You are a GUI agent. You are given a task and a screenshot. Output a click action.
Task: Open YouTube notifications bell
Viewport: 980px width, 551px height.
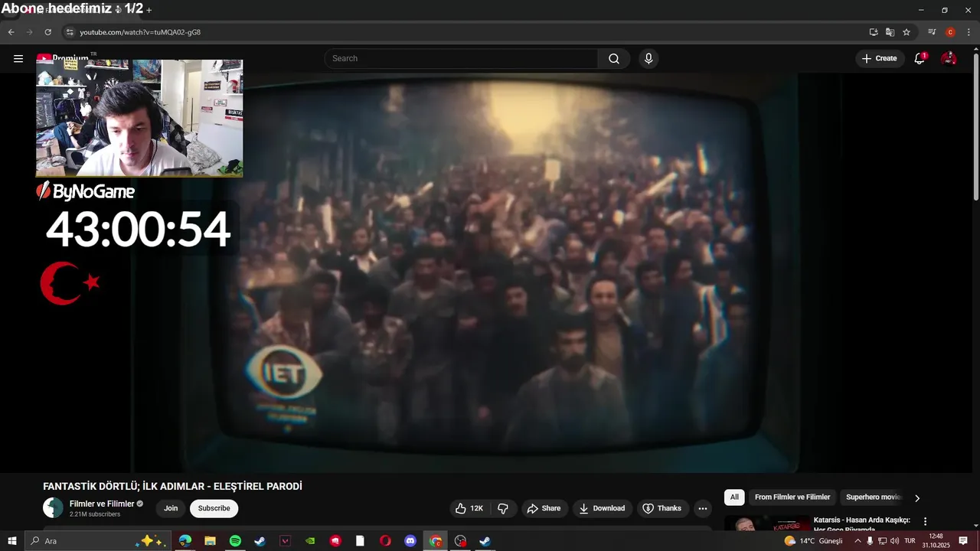[x=920, y=59]
